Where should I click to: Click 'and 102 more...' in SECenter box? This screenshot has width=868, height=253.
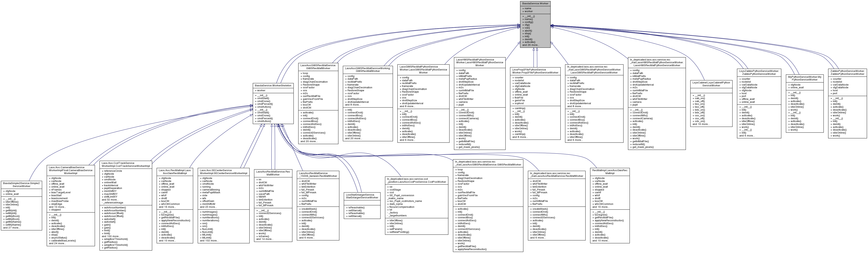(209, 240)
